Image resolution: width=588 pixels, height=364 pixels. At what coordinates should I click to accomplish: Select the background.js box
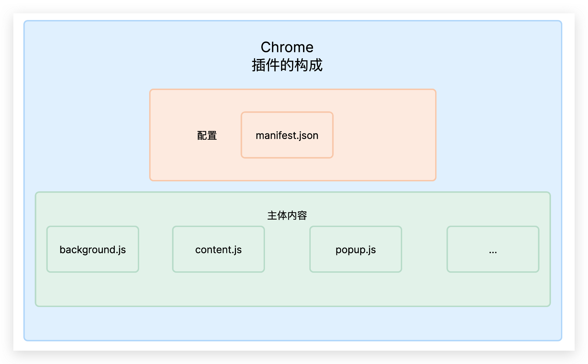coord(93,249)
